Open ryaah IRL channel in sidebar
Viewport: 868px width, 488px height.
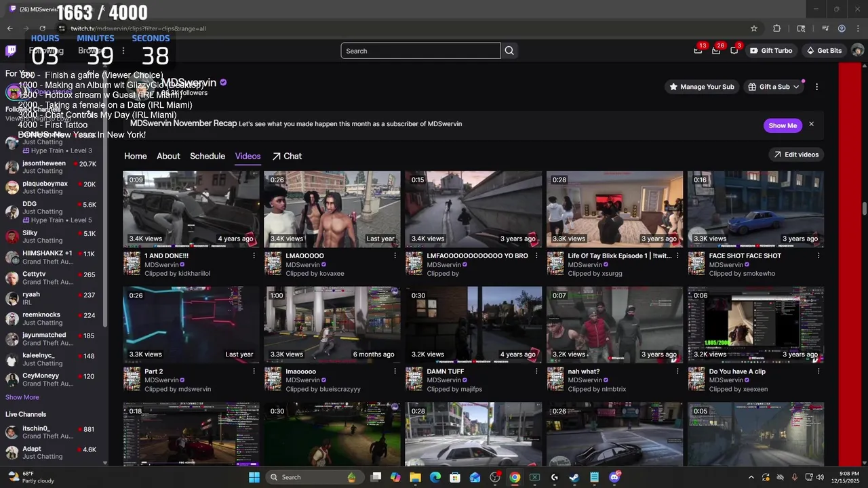point(52,298)
